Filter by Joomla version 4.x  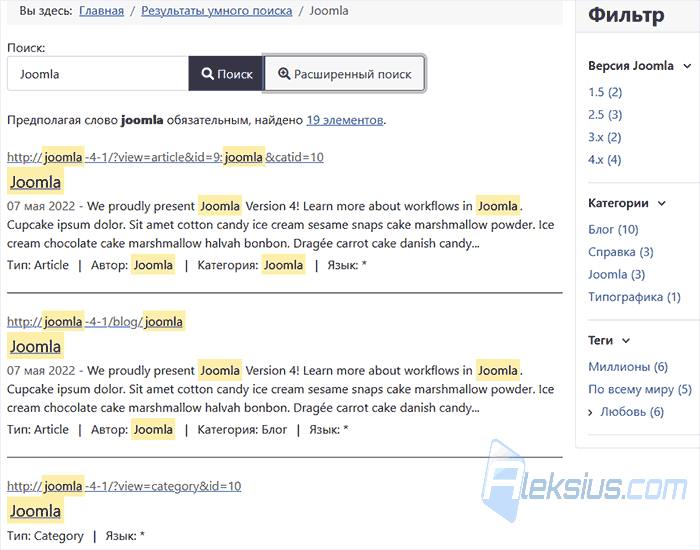(x=604, y=159)
